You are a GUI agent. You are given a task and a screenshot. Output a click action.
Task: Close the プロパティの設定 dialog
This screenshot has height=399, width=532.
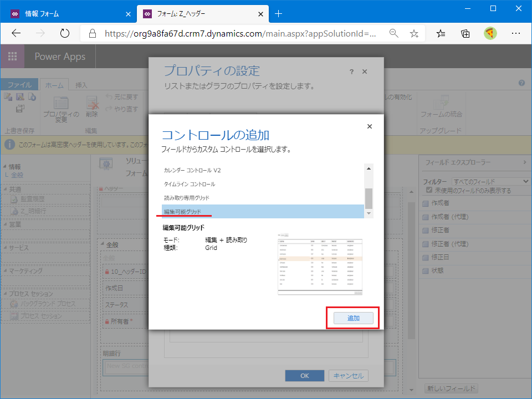(365, 71)
